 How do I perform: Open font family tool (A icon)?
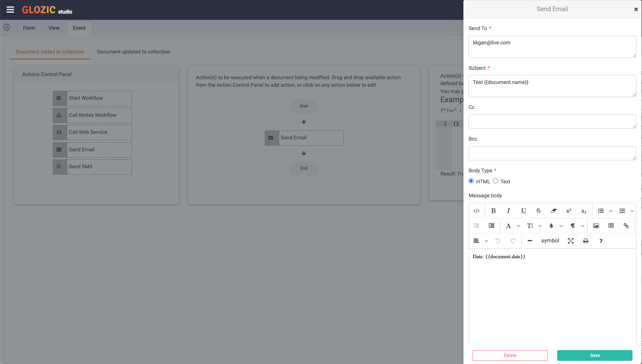(509, 226)
